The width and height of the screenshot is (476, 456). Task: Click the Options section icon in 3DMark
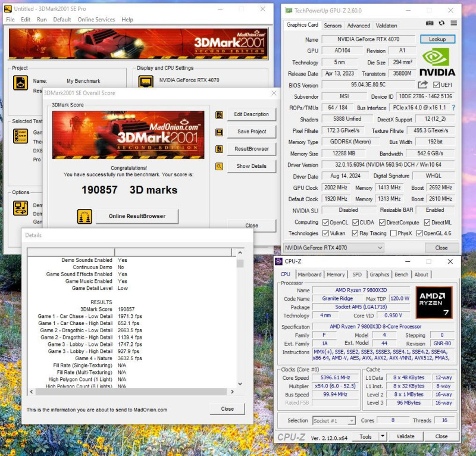tap(20, 208)
